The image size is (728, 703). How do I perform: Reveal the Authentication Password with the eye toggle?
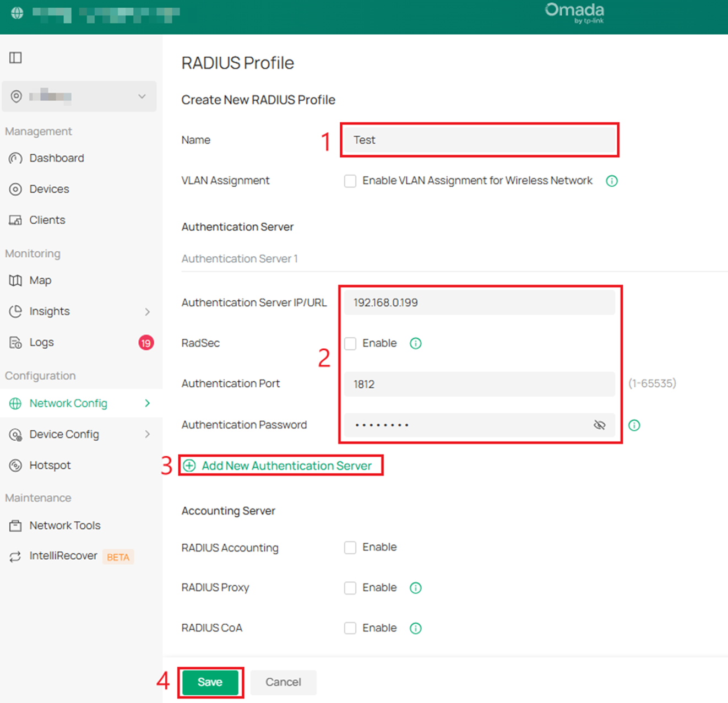click(599, 425)
